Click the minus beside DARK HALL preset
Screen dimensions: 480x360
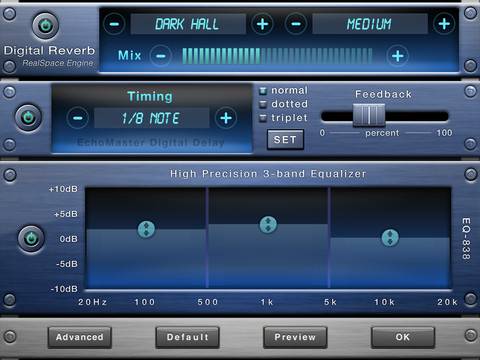(114, 24)
